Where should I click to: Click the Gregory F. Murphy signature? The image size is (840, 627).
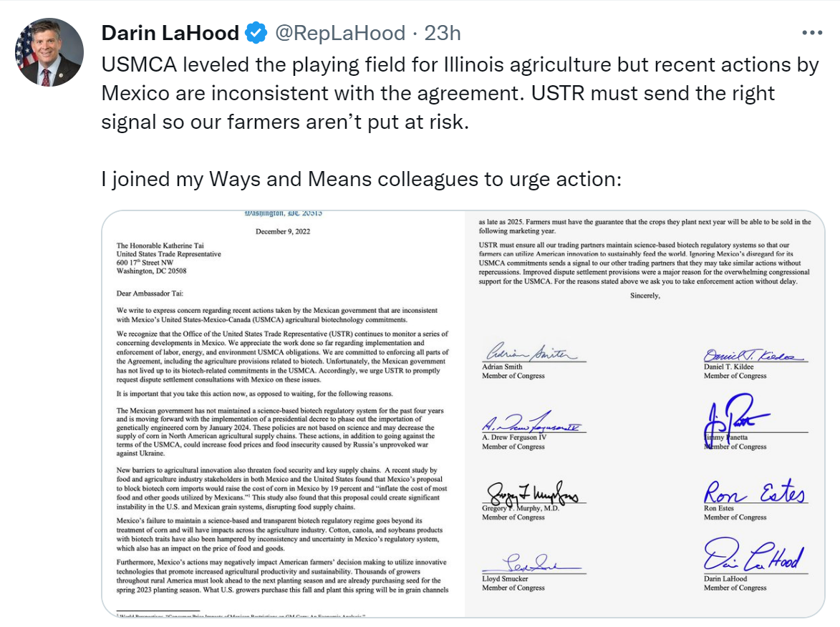[531, 493]
